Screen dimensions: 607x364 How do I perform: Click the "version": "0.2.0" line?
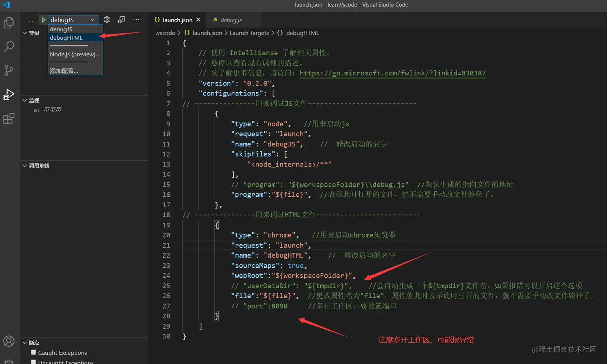(237, 83)
